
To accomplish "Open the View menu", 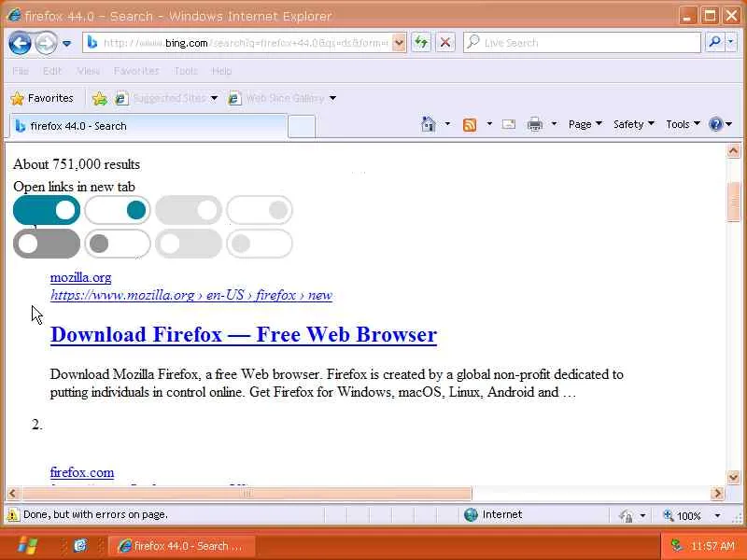I will point(88,71).
